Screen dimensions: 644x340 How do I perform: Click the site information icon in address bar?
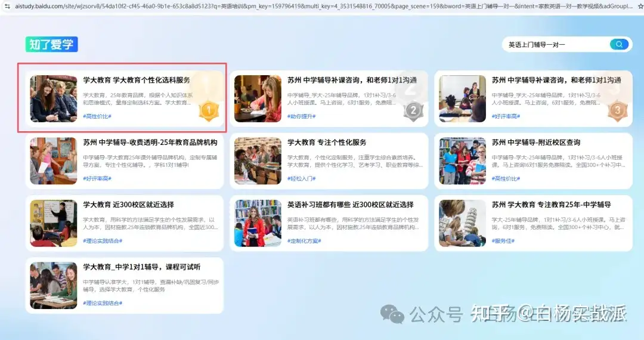tap(7, 6)
